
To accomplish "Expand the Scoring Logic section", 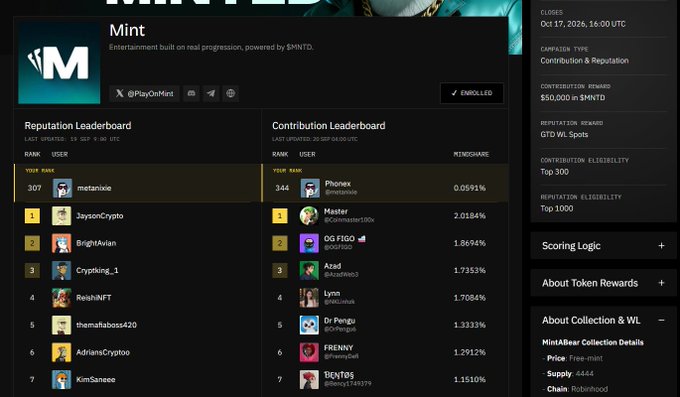I will click(x=603, y=246).
